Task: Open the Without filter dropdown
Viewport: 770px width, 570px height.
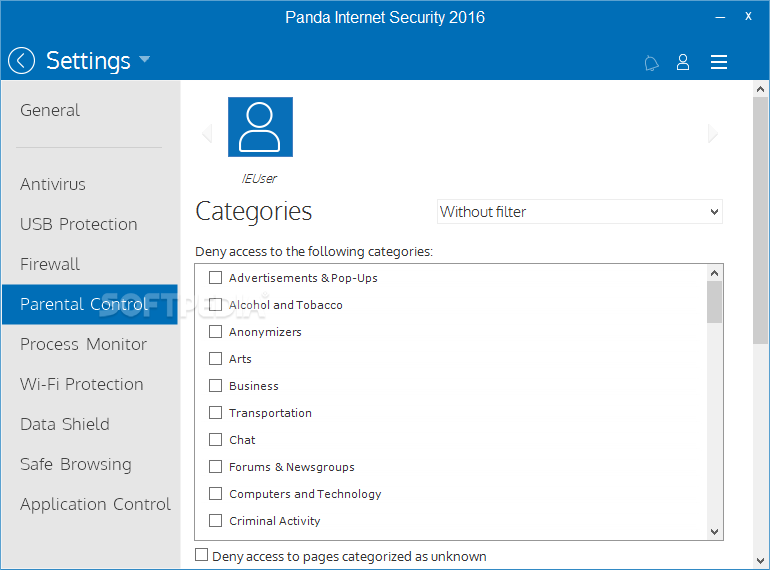Action: [x=579, y=212]
